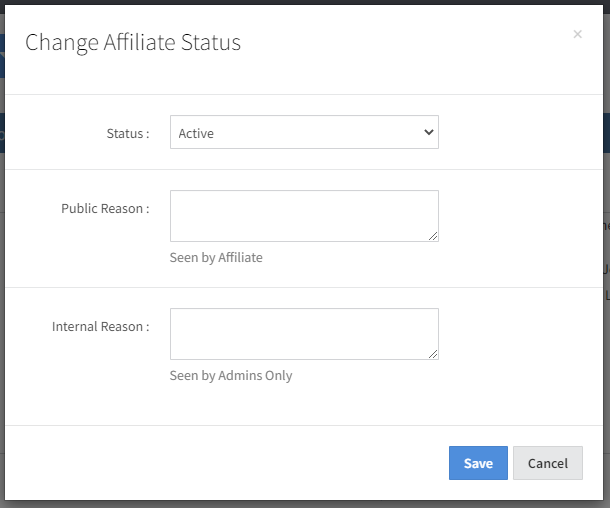
Task: Click the Internal Reason resize handle
Action: pos(434,355)
